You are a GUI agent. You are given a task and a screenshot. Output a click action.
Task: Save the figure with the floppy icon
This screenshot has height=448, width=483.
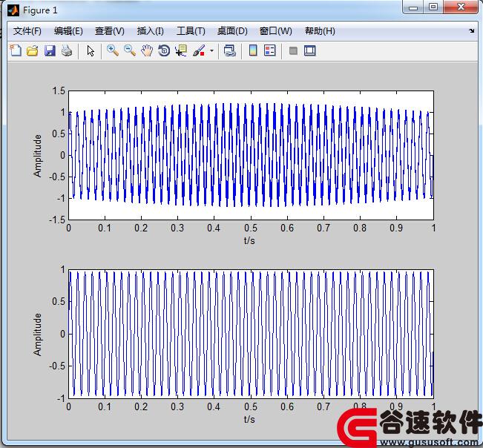coord(50,50)
